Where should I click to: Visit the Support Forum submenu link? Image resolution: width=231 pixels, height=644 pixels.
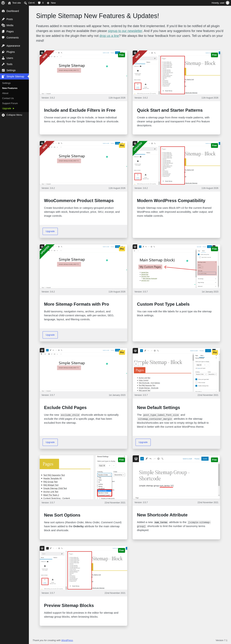(x=10, y=103)
